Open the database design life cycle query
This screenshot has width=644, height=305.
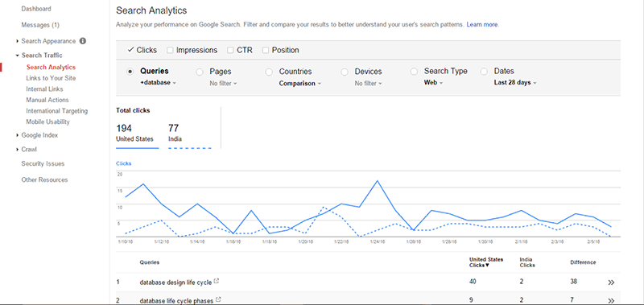click(175, 282)
